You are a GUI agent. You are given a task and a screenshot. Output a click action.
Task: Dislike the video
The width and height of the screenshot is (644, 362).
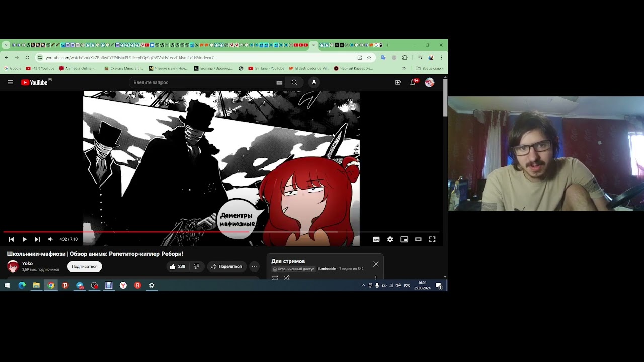pos(197,266)
